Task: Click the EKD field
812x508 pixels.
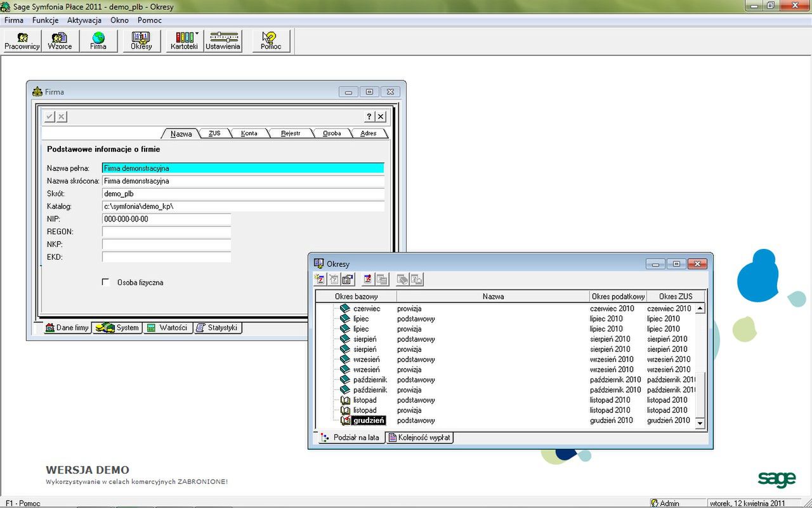Action: click(x=166, y=257)
